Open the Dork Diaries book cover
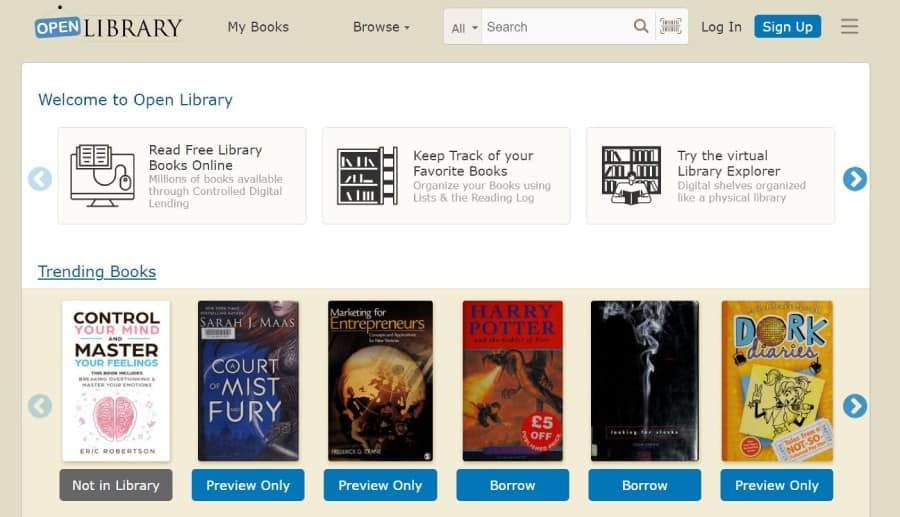The width and height of the screenshot is (900, 517). click(777, 381)
